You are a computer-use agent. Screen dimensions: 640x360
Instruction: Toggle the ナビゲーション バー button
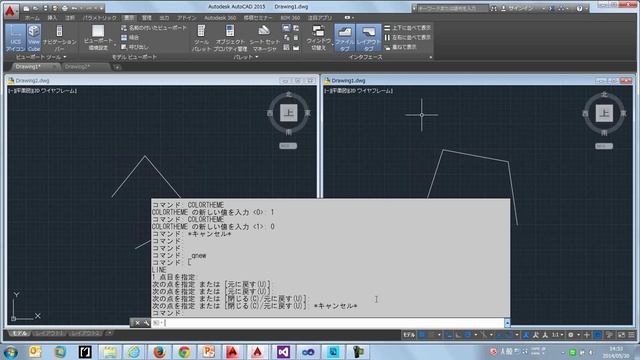60,38
